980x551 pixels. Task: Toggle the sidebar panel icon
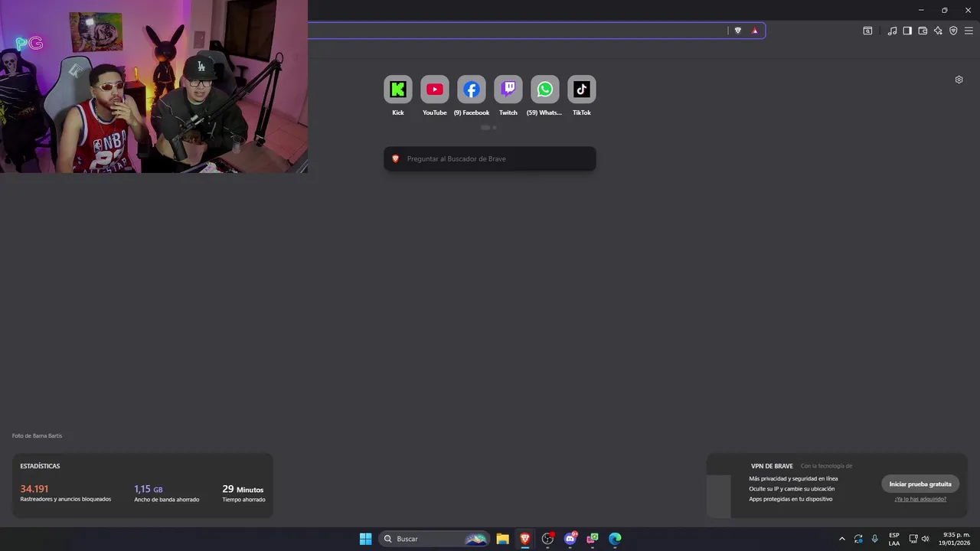907,31
